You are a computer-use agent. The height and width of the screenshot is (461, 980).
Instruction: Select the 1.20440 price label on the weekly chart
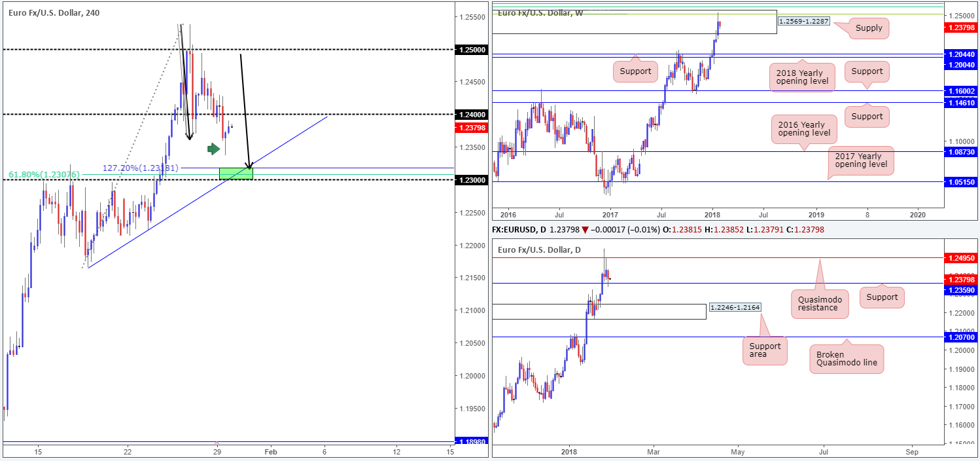(x=960, y=54)
